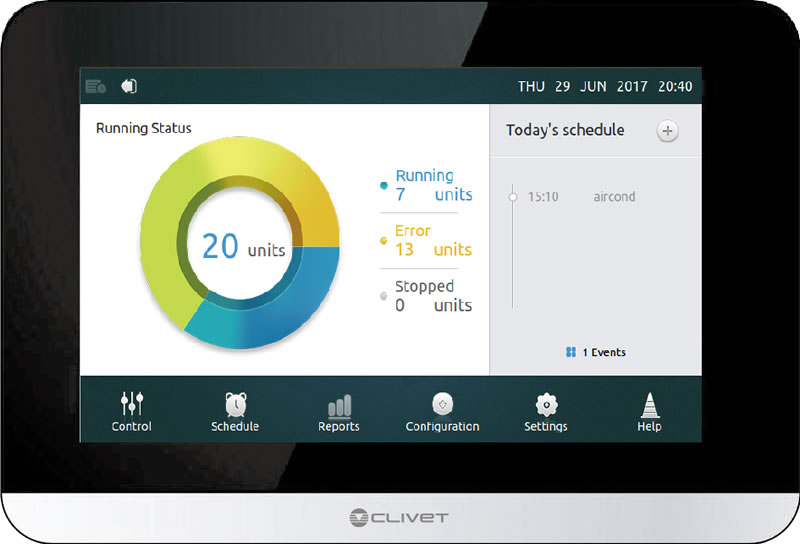Image resolution: width=800 pixels, height=544 pixels.
Task: Click the 20 units donut center
Action: click(243, 246)
